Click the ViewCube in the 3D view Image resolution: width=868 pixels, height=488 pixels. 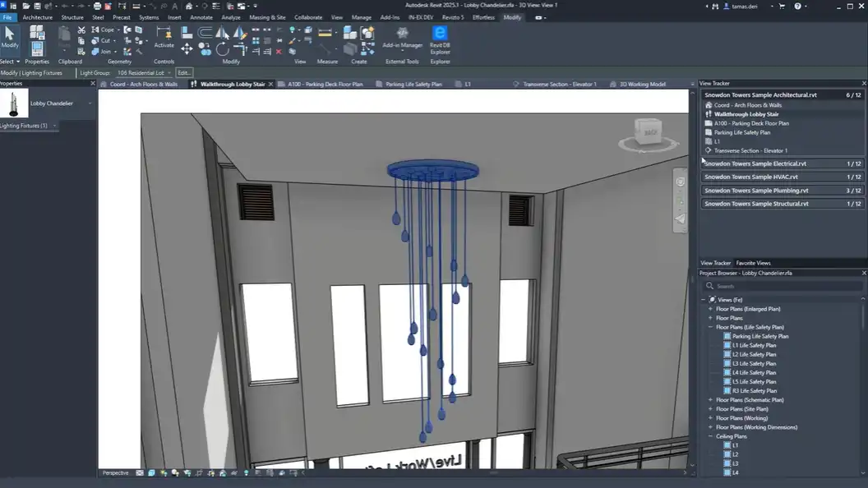(x=649, y=135)
